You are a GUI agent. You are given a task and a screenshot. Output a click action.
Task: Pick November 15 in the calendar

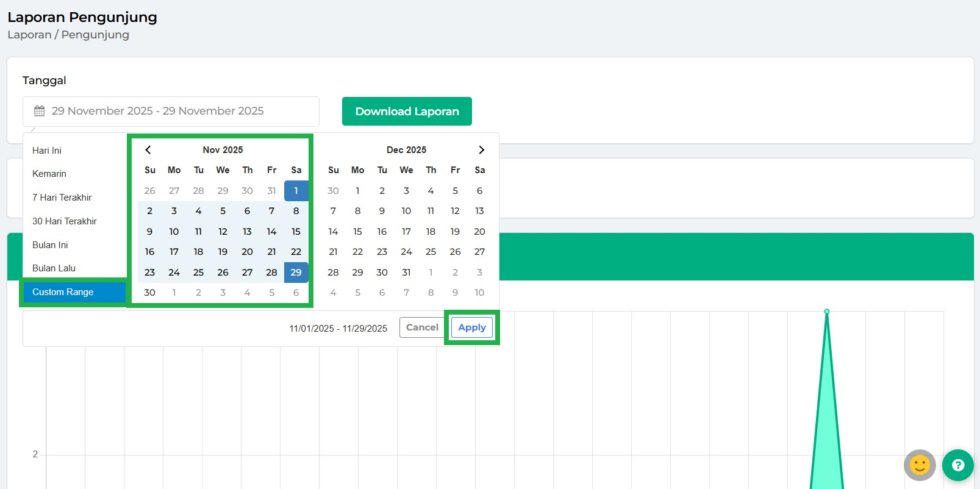click(x=296, y=232)
